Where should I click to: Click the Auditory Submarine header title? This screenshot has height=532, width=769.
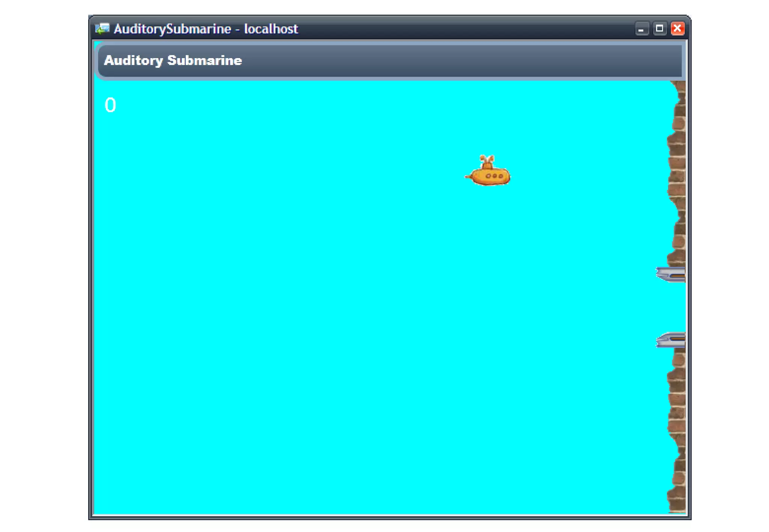173,60
